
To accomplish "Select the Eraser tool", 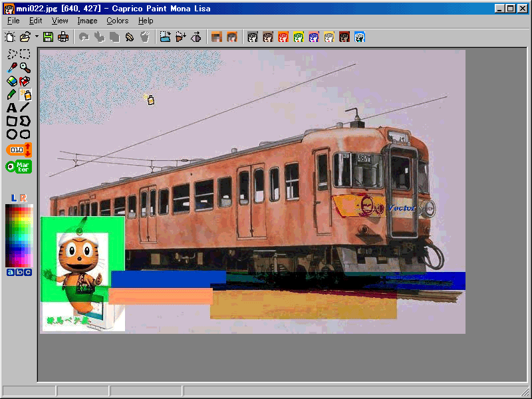I will 12,81.
